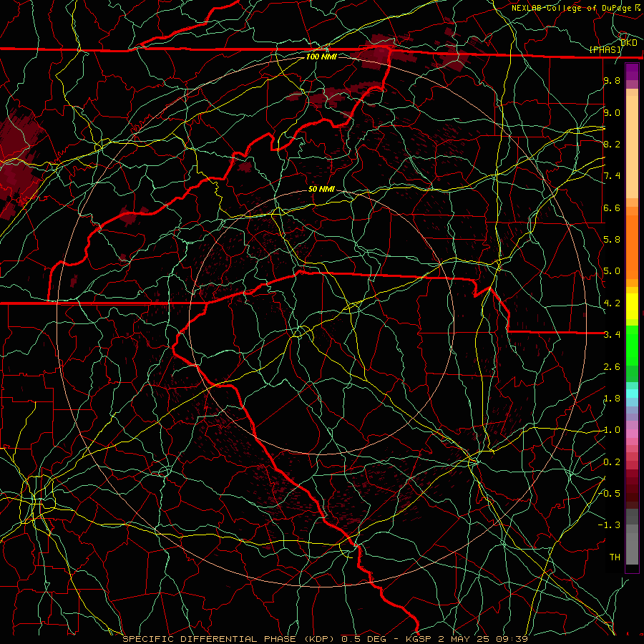This screenshot has width=644, height=644.
Task: Click the 50 NMI range ring label
Action: click(x=321, y=189)
